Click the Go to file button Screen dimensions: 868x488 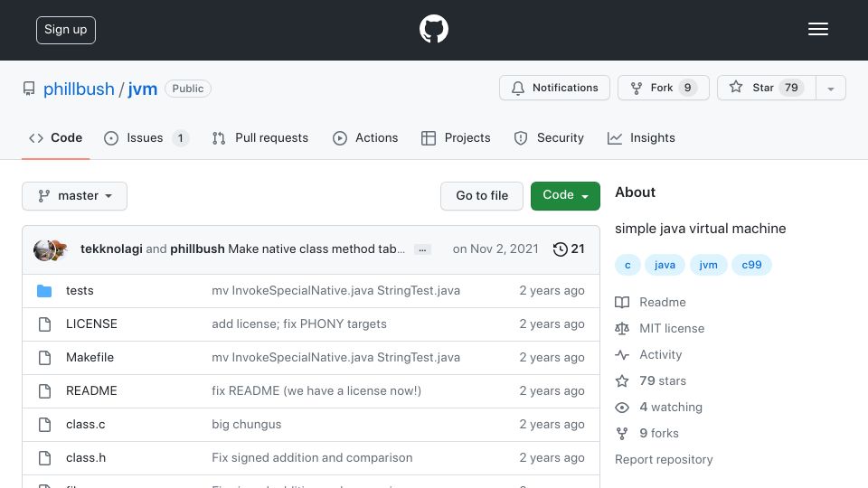[482, 196]
